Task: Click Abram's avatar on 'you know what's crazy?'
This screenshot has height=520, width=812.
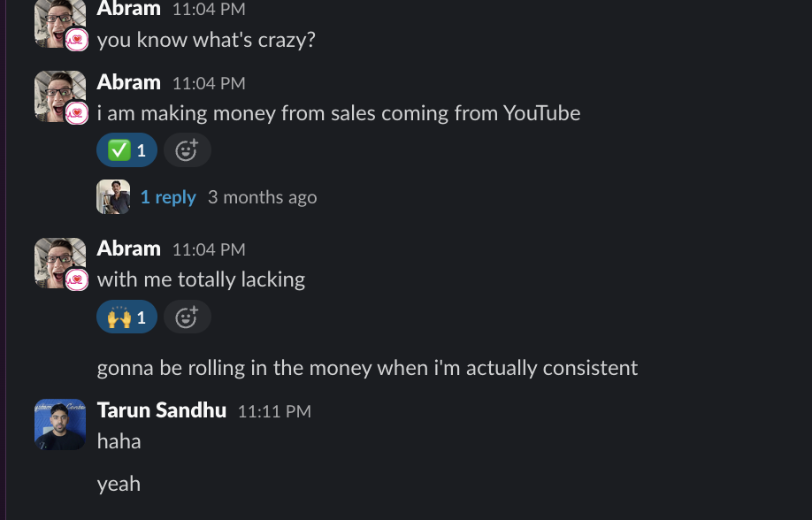Action: (60, 23)
